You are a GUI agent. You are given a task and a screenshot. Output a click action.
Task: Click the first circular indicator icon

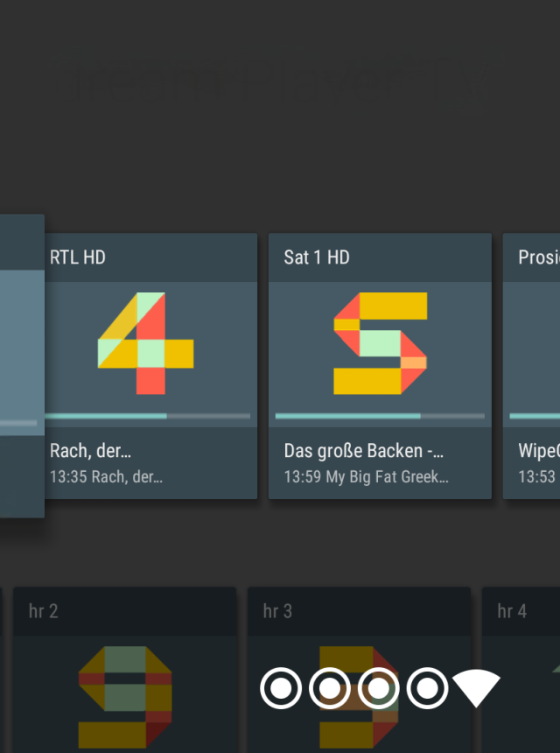(x=281, y=688)
